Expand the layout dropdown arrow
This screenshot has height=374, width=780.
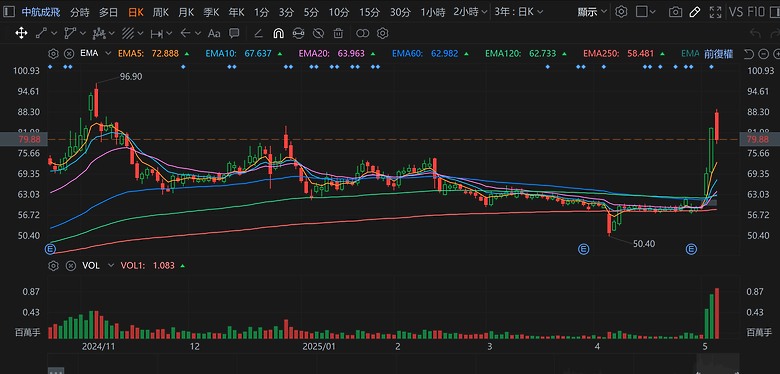click(x=653, y=12)
